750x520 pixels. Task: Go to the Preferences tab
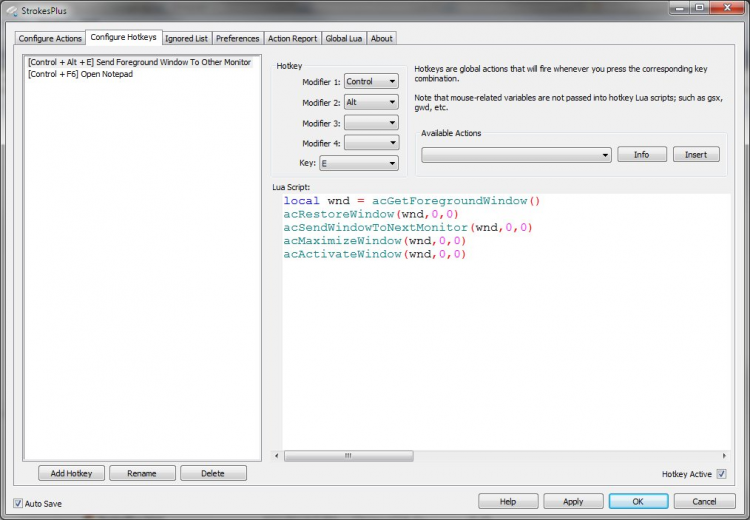point(237,38)
